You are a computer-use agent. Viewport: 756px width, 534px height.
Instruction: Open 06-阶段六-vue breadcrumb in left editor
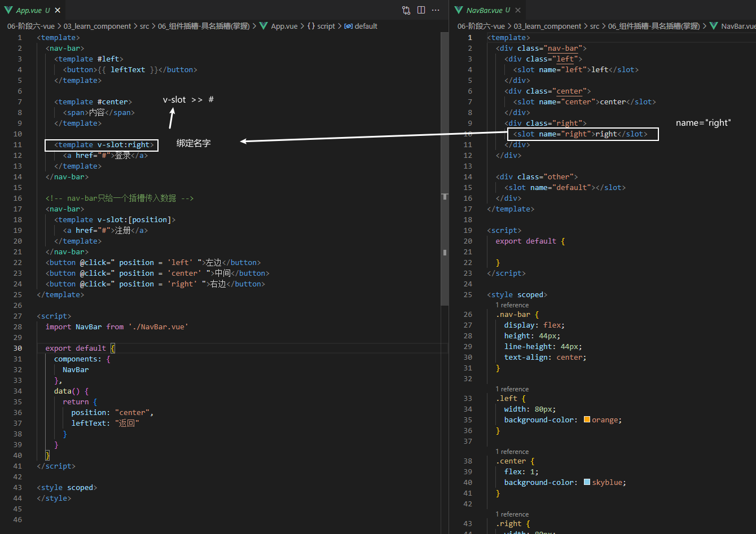30,26
